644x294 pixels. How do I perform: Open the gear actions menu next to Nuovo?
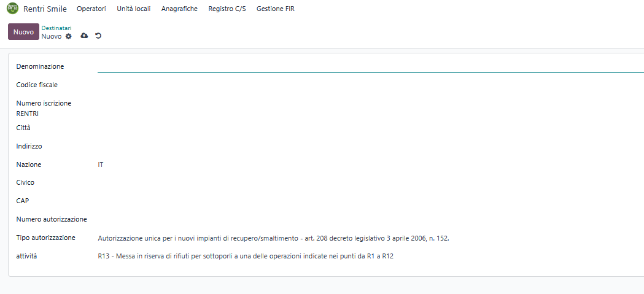coord(69,36)
